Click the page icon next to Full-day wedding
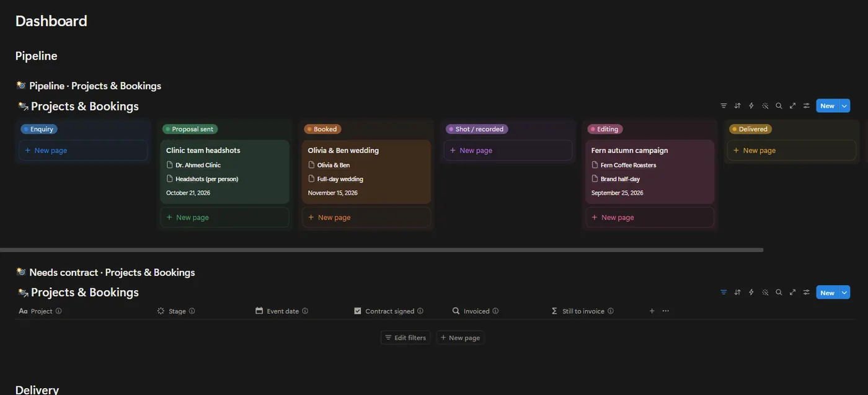This screenshot has height=395, width=868. pyautogui.click(x=312, y=179)
